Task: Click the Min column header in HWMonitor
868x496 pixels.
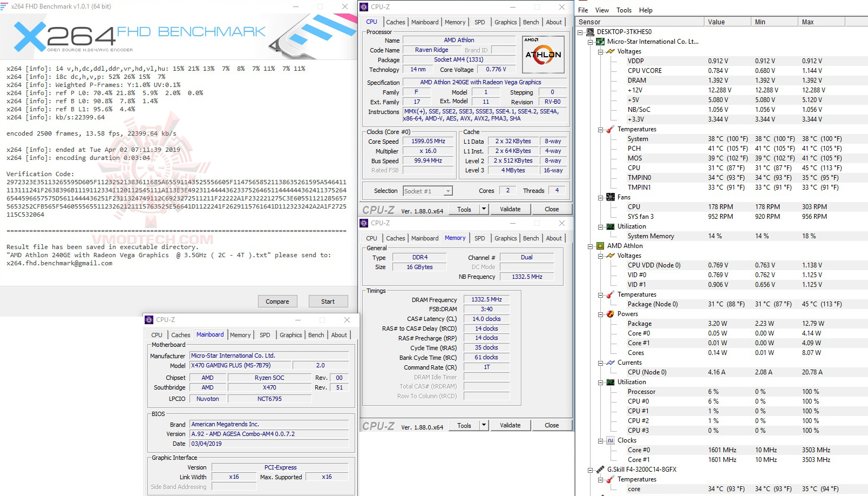Action: (x=775, y=22)
